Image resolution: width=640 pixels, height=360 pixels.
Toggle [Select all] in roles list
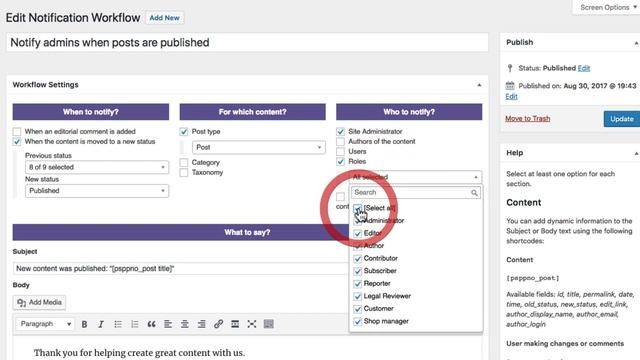(x=358, y=209)
